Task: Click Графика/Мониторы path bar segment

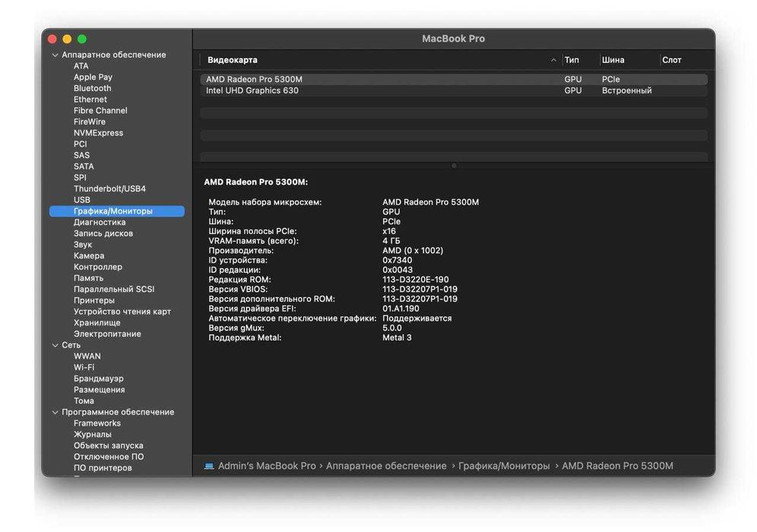Action: 504,466
